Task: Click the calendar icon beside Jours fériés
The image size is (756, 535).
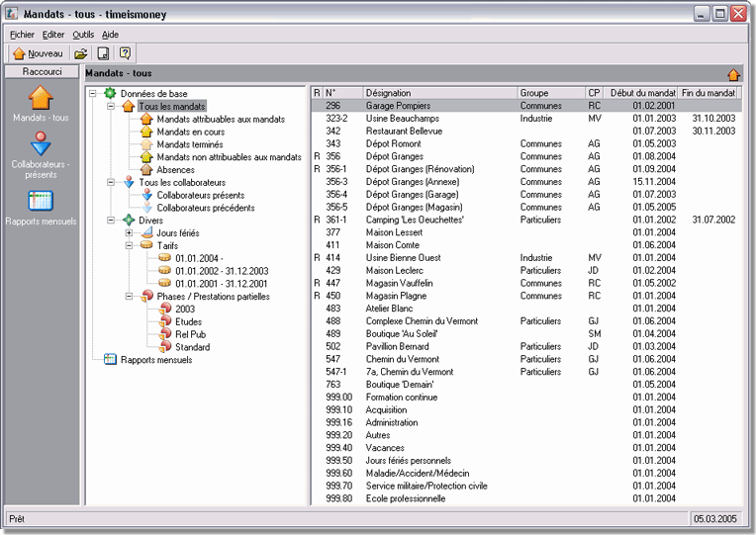Action: click(x=147, y=232)
